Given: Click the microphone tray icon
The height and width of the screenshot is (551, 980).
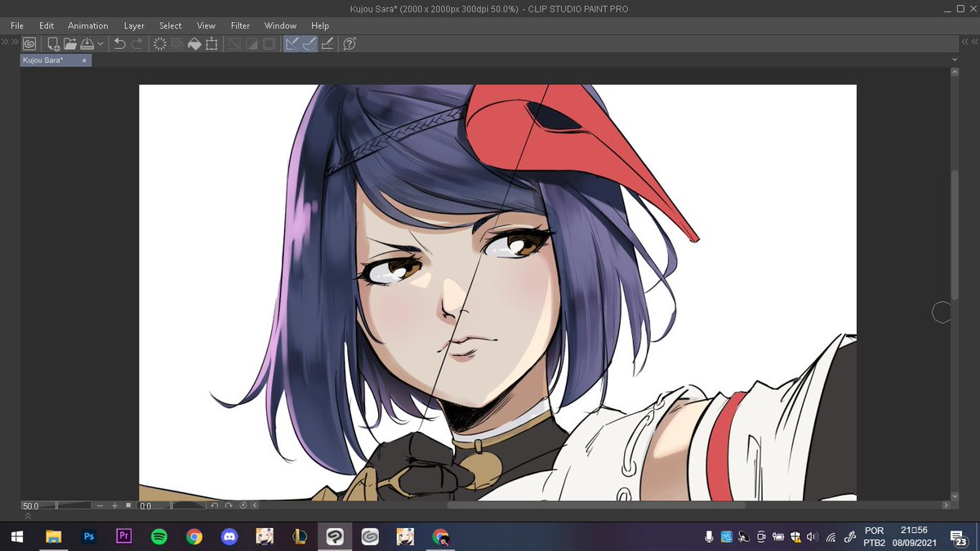Looking at the screenshot, I should click(x=709, y=537).
